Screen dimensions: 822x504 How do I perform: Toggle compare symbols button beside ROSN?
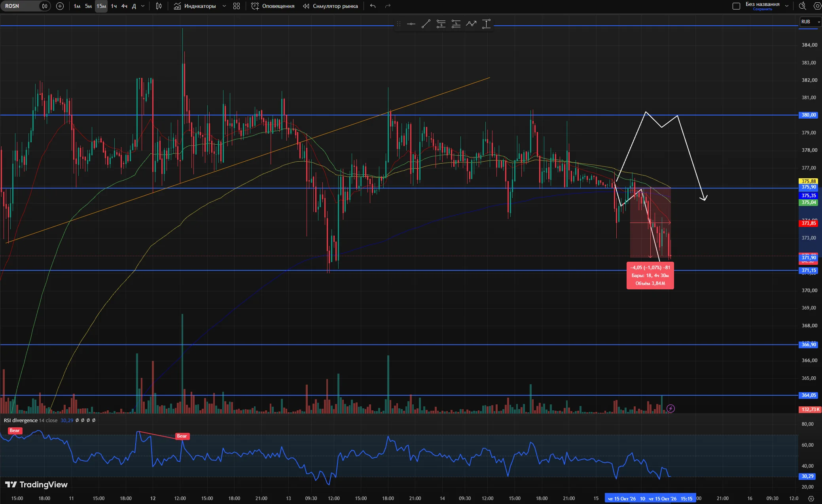45,6
